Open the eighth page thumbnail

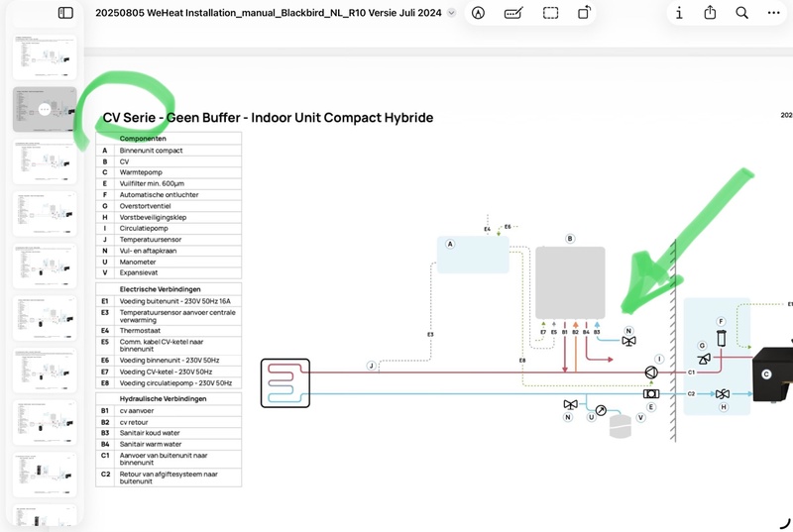(45, 422)
